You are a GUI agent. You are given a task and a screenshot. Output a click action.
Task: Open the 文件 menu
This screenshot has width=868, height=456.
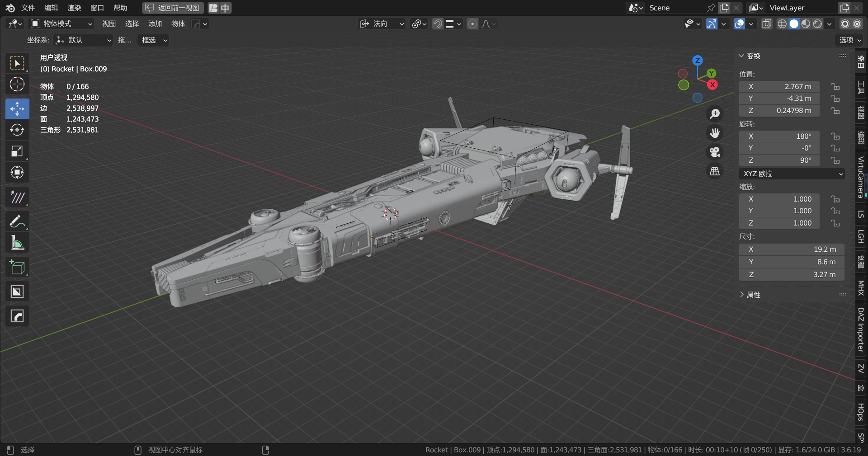[28, 8]
